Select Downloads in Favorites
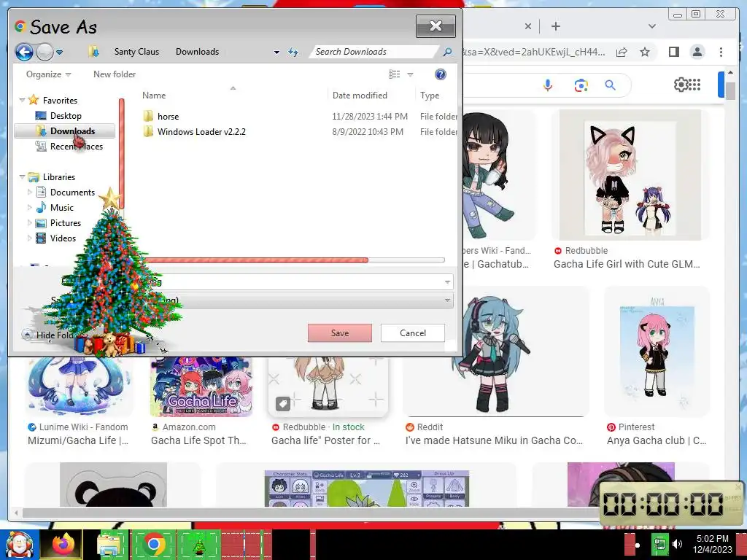The width and height of the screenshot is (747, 560). tap(65, 131)
